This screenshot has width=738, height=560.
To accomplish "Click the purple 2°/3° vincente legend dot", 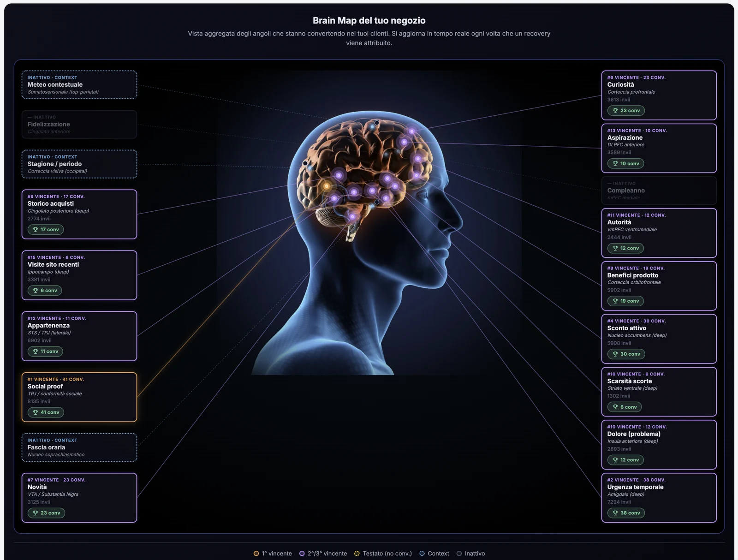I will click(x=302, y=554).
